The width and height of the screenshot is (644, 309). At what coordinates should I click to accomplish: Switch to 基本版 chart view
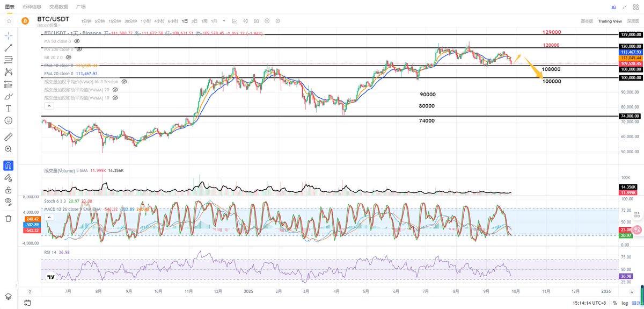[x=587, y=21]
